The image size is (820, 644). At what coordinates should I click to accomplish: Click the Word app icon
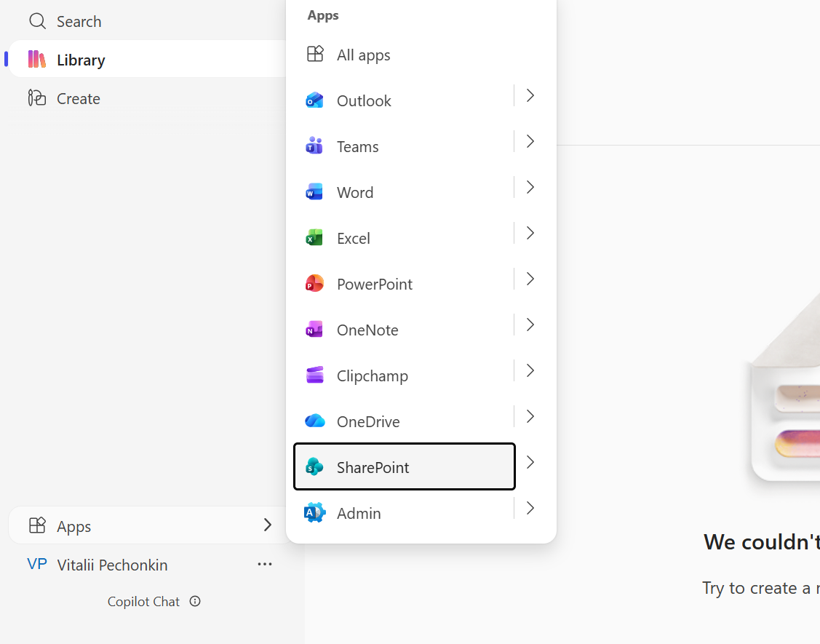314,192
